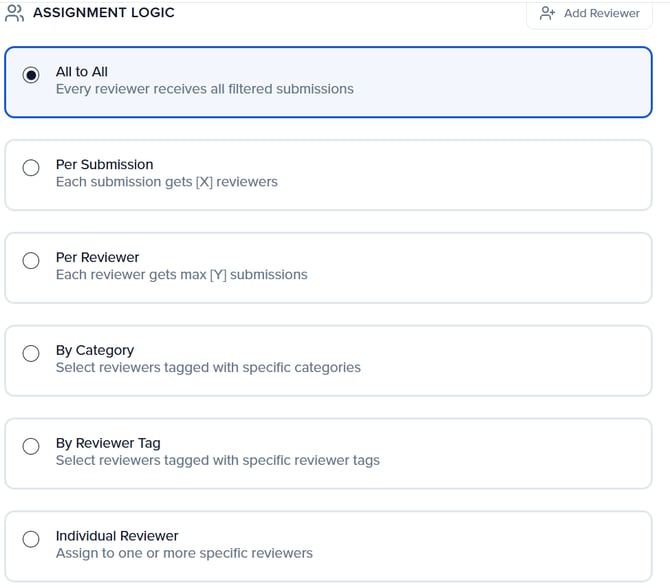Image resolution: width=670 pixels, height=588 pixels.
Task: Switch to Individual Reviewer radio option
Action: coord(32,540)
